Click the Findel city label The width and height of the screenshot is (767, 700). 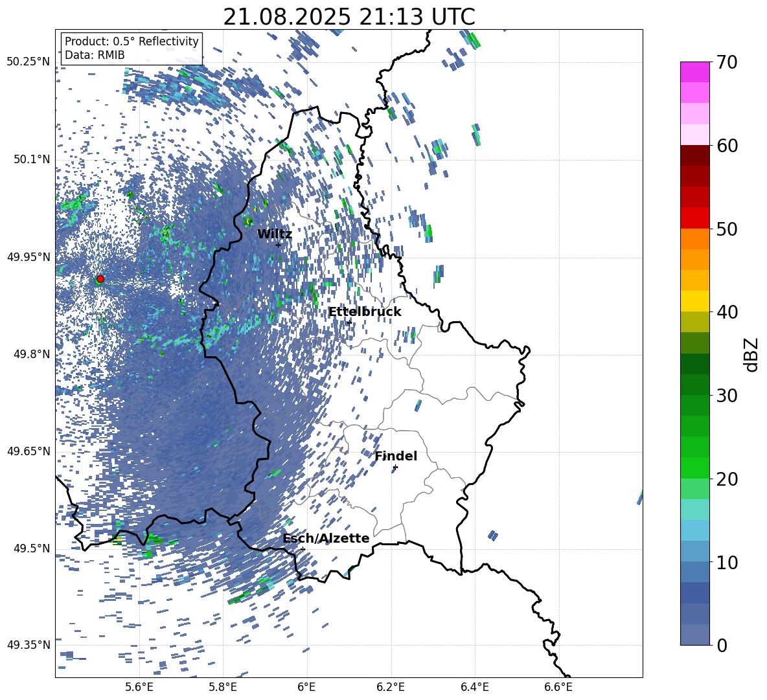(x=396, y=456)
